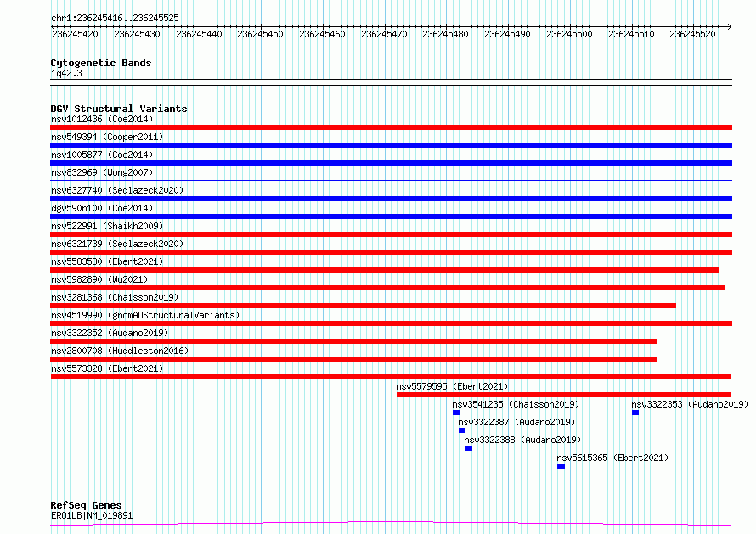Open the ERO1LB|NM_019891 gene label
The image size is (756, 534).
(x=92, y=515)
